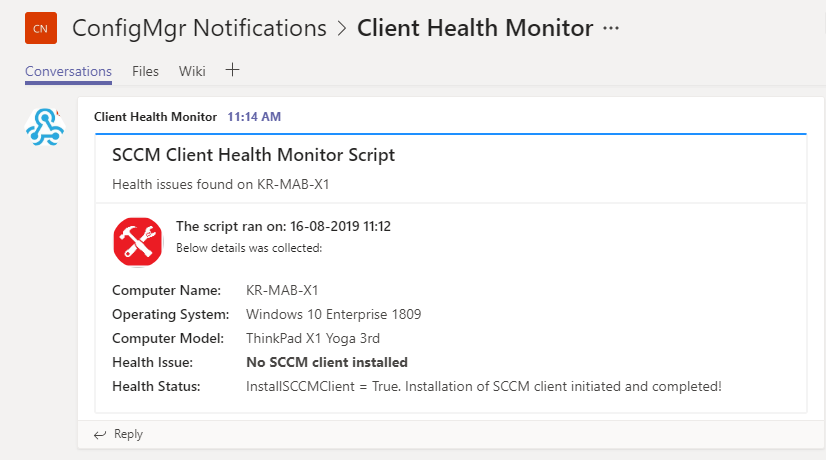Open the Wiki tab

tap(192, 71)
